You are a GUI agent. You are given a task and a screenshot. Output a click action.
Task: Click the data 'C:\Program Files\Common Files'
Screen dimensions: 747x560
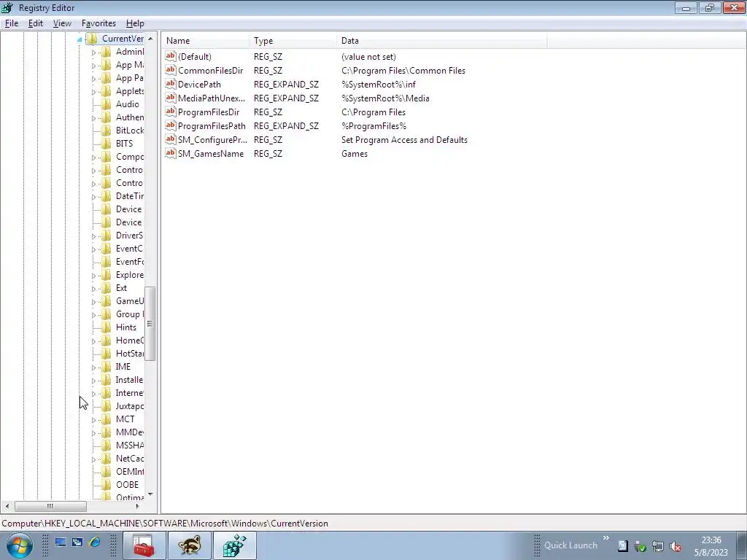tap(403, 71)
